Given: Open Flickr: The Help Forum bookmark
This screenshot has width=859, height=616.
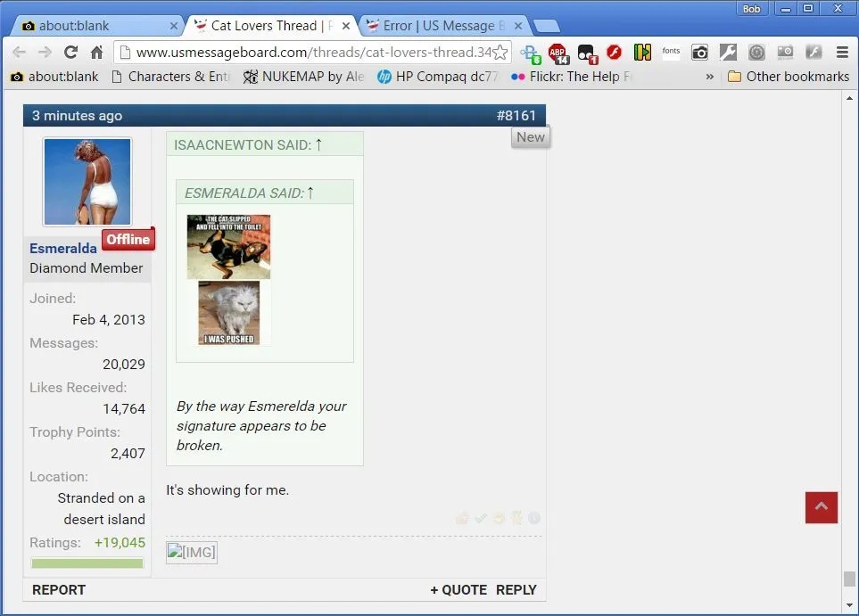Looking at the screenshot, I should [x=572, y=77].
